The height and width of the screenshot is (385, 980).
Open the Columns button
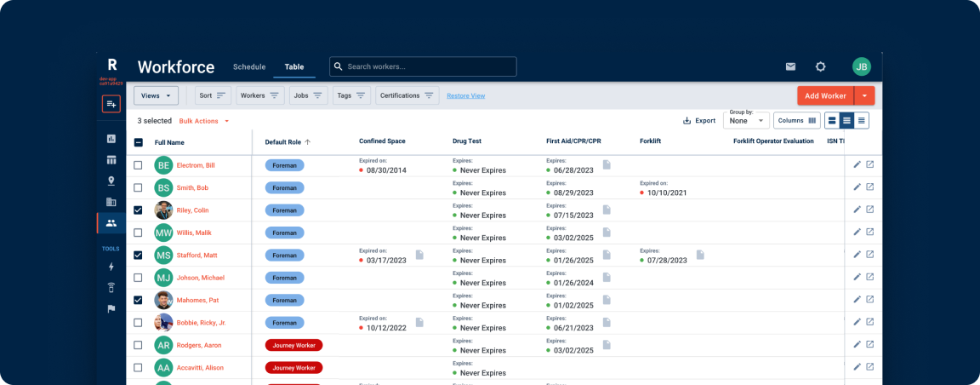pos(797,120)
